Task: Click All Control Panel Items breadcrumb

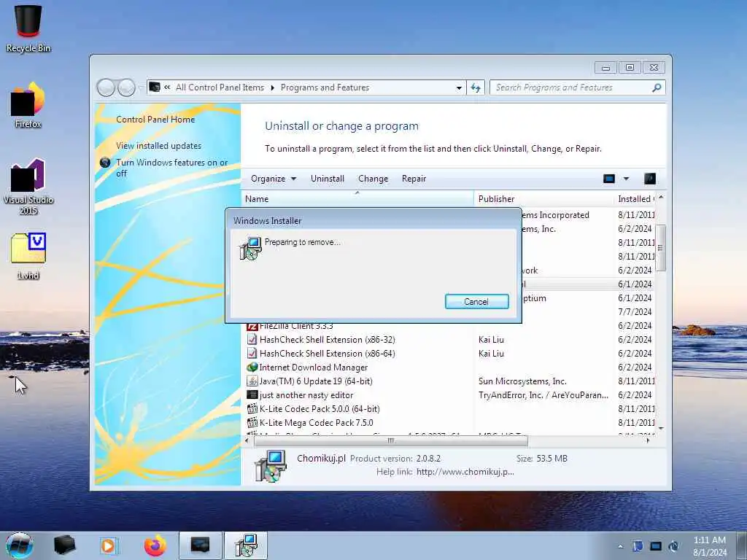Action: (x=220, y=87)
